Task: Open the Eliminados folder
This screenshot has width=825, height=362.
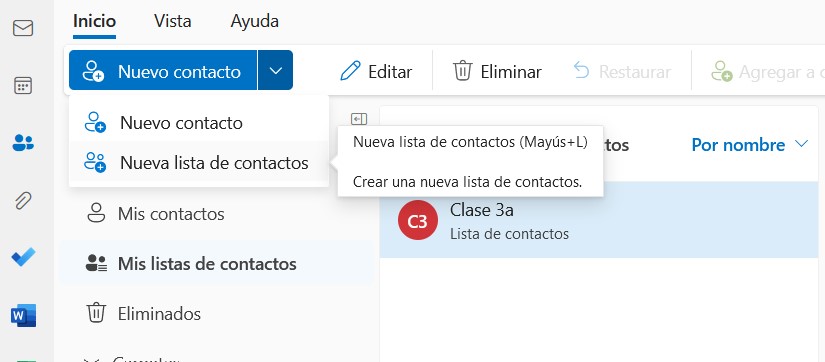Action: 217,314
